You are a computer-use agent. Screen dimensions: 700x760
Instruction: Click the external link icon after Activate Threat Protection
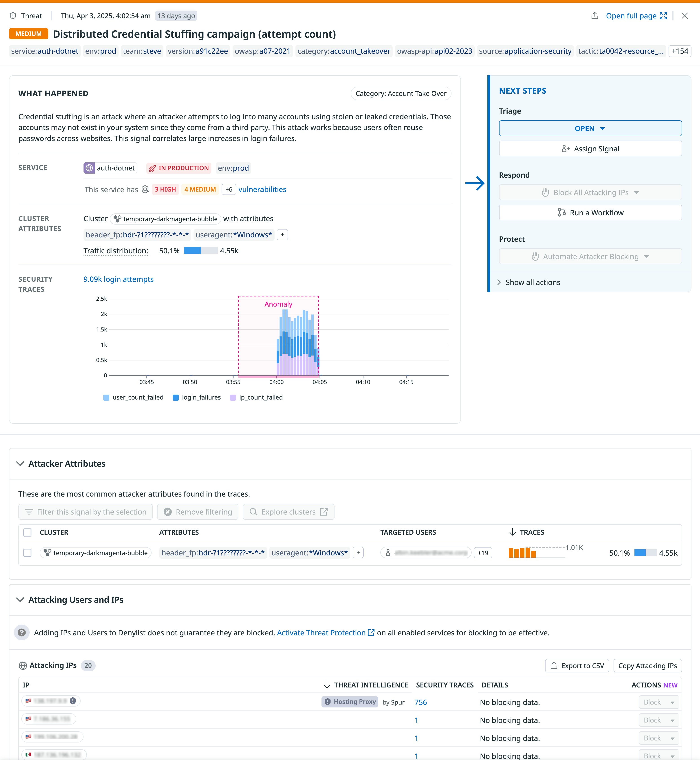(x=371, y=632)
